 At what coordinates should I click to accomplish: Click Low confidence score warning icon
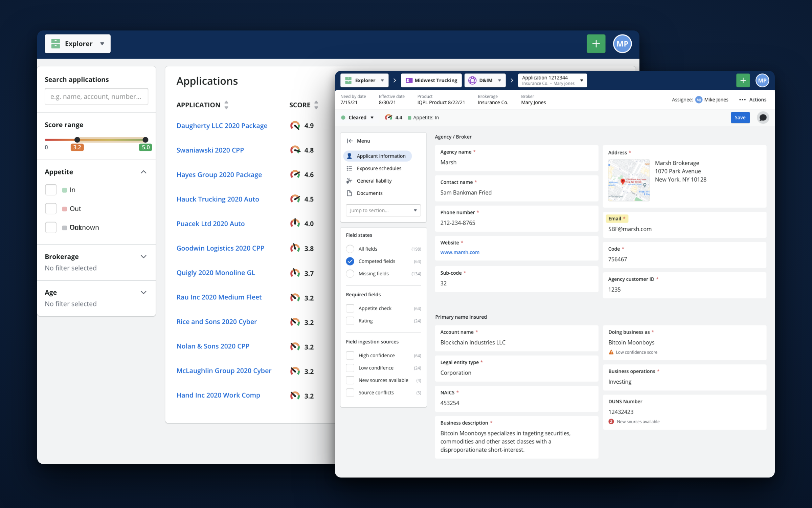click(x=611, y=352)
